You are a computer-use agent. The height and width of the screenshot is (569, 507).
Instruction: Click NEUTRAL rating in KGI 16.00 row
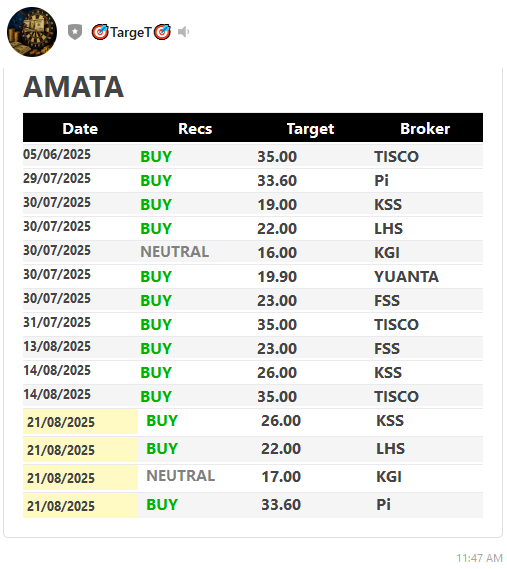175,252
